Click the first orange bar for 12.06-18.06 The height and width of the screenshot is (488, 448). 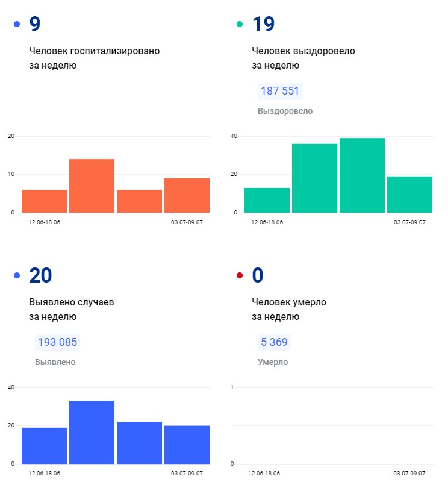pyautogui.click(x=44, y=201)
